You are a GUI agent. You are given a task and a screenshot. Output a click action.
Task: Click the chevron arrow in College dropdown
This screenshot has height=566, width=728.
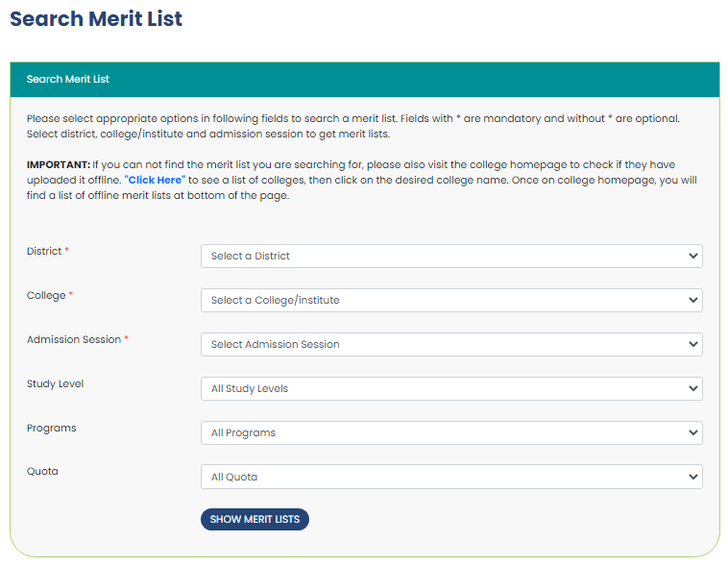point(693,301)
